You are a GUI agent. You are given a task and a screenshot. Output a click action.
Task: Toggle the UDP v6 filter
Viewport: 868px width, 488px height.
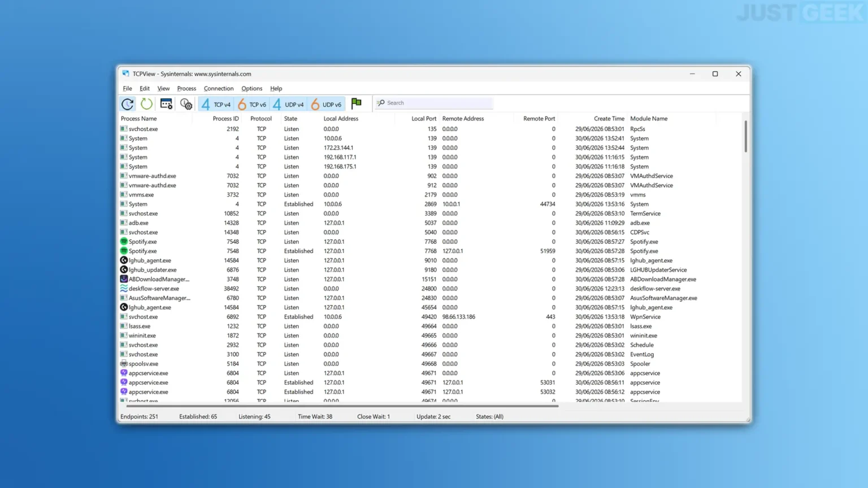tap(326, 104)
